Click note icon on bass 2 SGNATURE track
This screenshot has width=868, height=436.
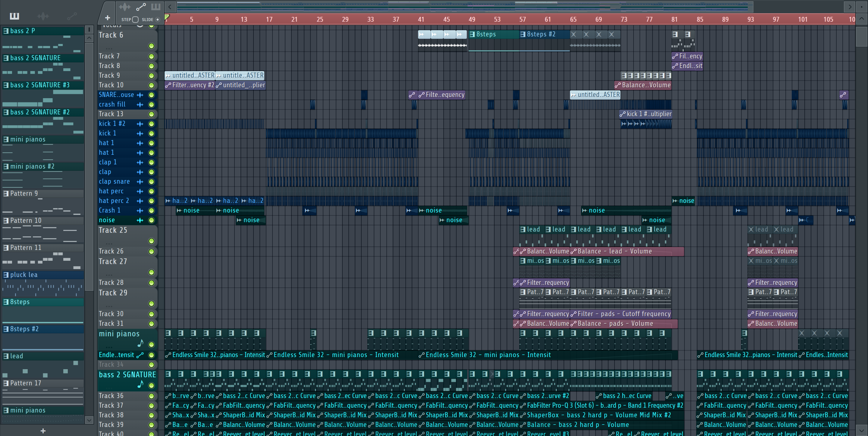point(140,384)
